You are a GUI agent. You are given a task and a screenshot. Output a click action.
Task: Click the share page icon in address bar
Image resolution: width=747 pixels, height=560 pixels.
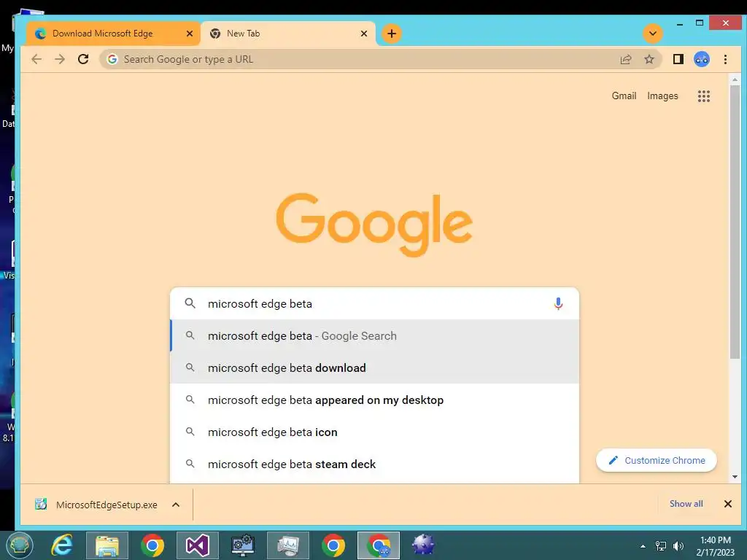pyautogui.click(x=625, y=59)
